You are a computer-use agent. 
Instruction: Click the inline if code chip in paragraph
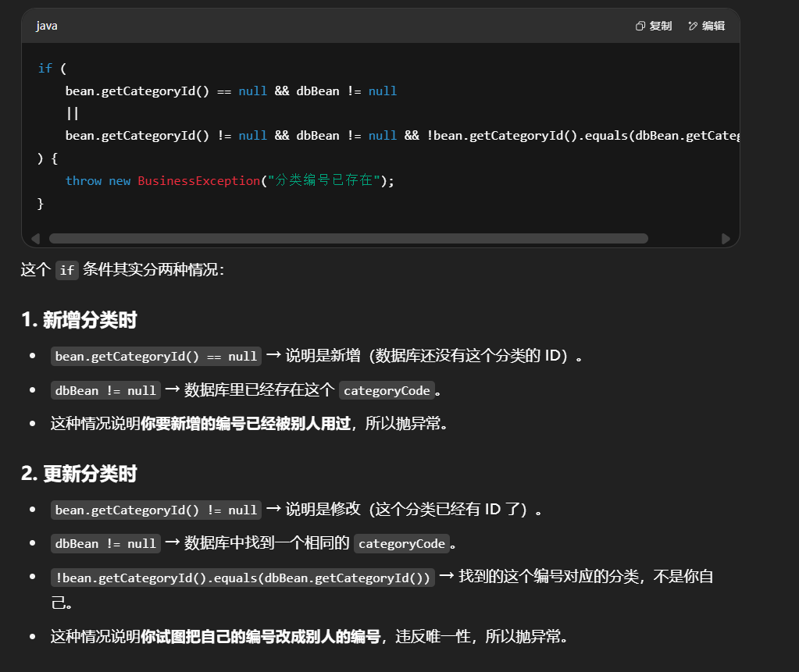[x=68, y=271]
